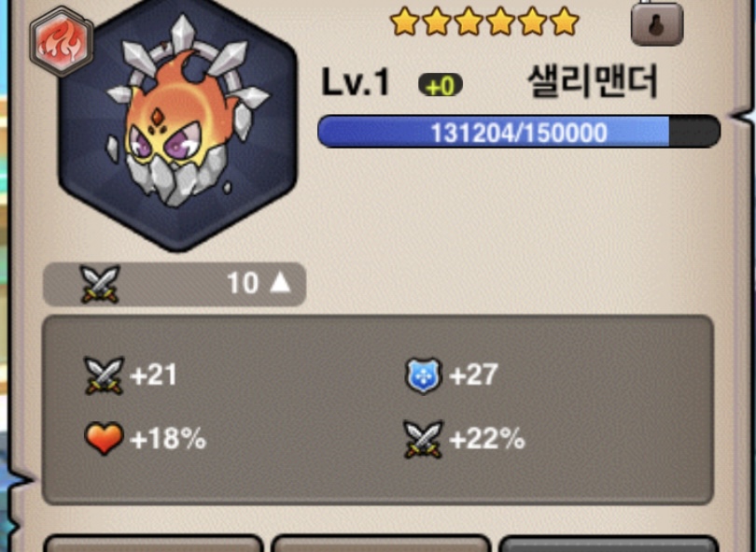Click the +18% HP bonus value
Image resolution: width=756 pixels, height=552 pixels.
coord(168,439)
